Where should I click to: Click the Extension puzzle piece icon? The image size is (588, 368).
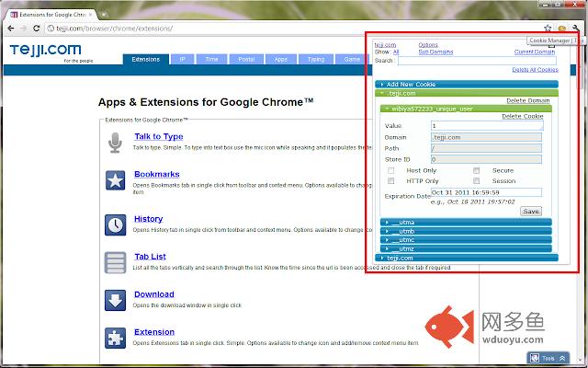pyautogui.click(x=115, y=338)
